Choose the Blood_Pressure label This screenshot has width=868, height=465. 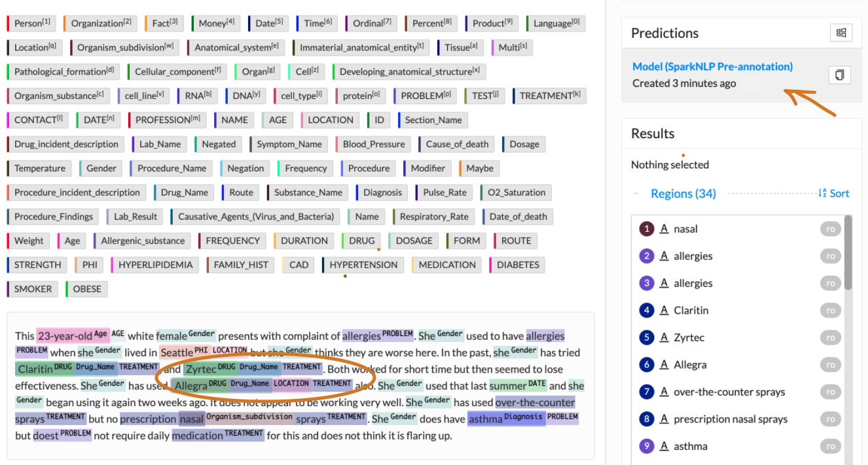[x=374, y=144]
